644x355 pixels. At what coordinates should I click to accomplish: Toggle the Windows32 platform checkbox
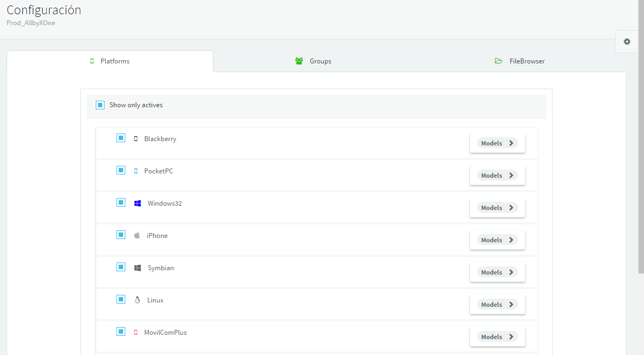tap(121, 202)
